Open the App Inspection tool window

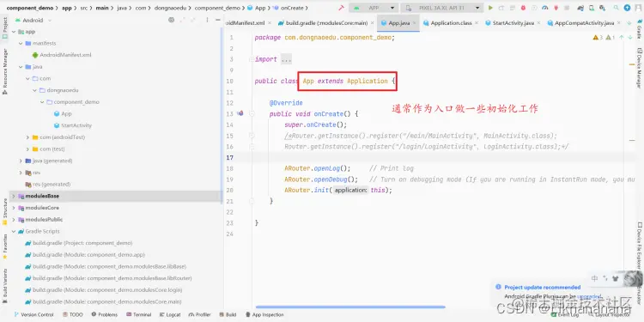[265, 314]
